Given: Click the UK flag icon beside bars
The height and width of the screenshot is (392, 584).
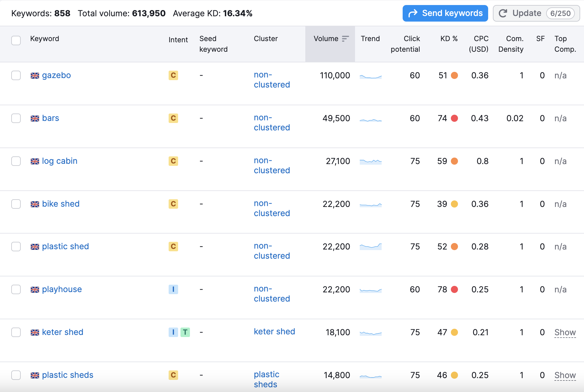Looking at the screenshot, I should click(35, 119).
